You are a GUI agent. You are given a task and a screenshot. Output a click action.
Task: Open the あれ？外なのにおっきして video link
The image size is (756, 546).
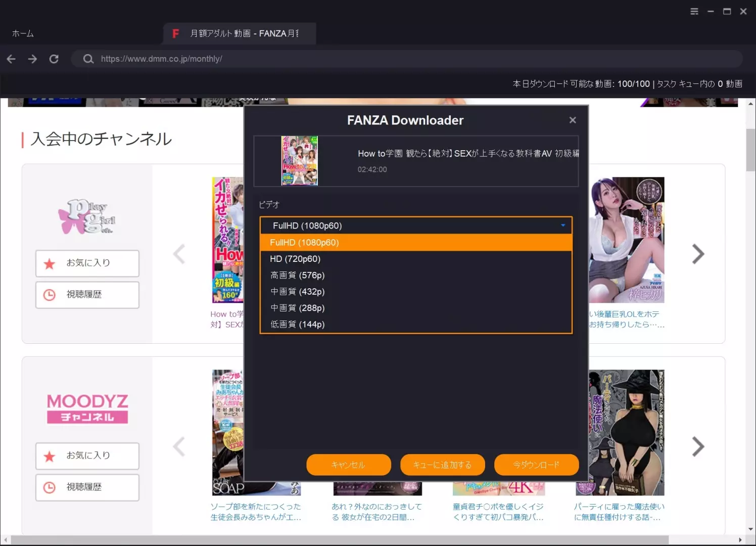click(x=376, y=512)
